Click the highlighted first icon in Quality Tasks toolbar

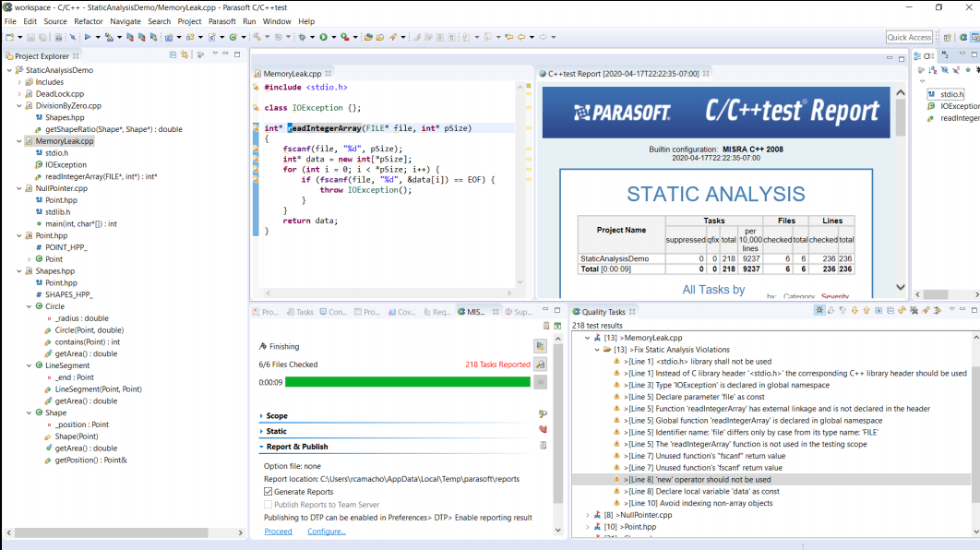819,311
